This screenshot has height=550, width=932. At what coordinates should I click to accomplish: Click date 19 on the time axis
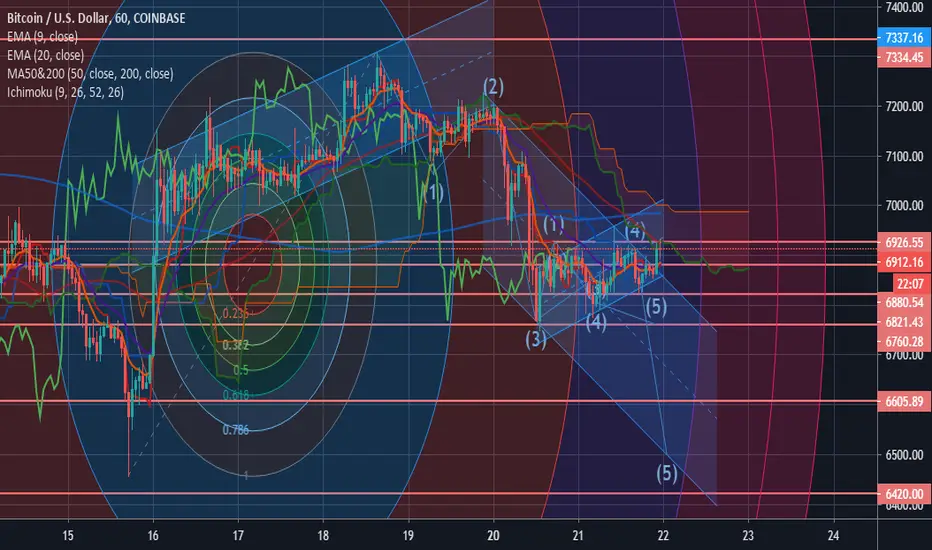pos(408,535)
